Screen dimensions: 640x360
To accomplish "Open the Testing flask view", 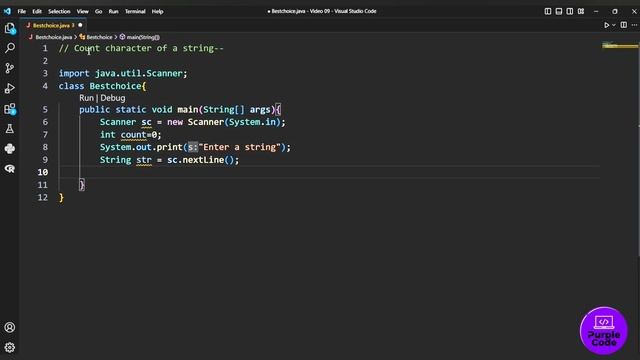I will [10, 129].
